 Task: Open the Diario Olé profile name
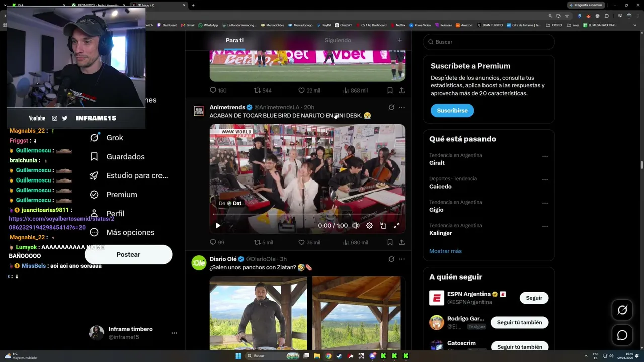(x=223, y=259)
